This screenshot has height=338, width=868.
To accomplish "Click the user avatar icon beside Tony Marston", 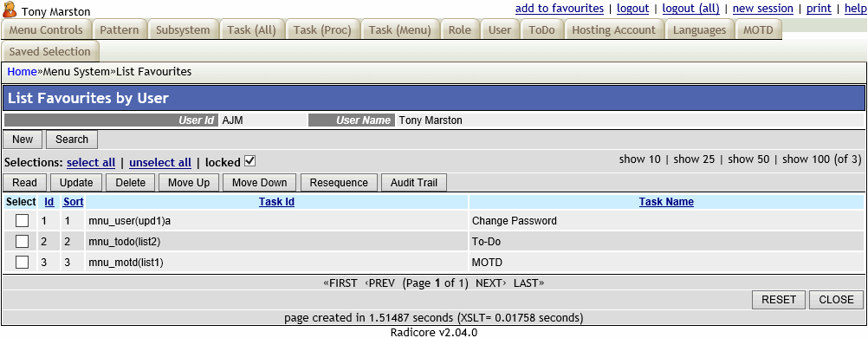I will (10, 10).
